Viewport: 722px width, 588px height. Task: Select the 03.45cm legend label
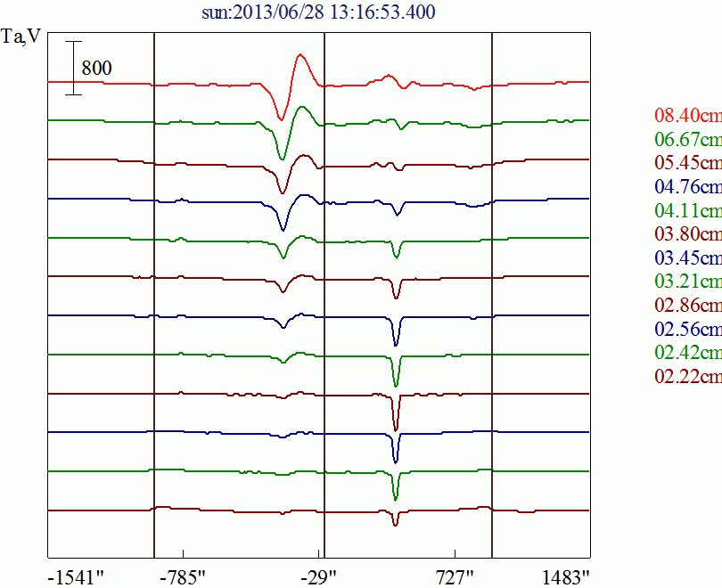(688, 257)
